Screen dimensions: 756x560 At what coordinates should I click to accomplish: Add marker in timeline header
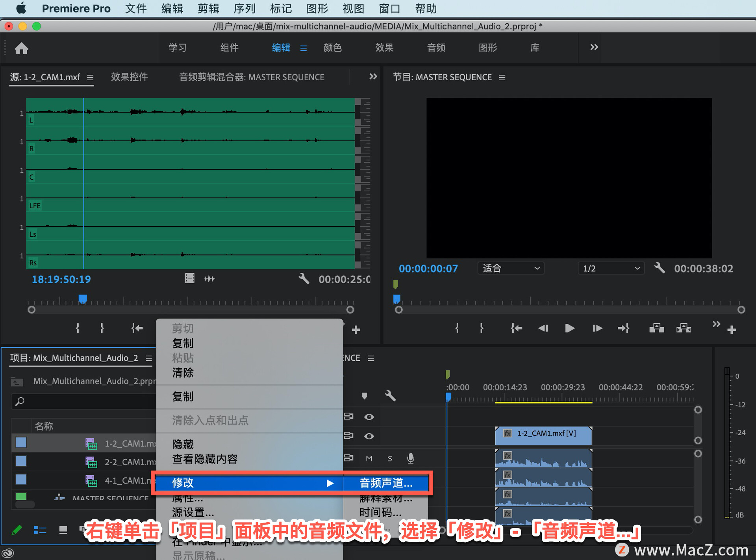tap(364, 396)
